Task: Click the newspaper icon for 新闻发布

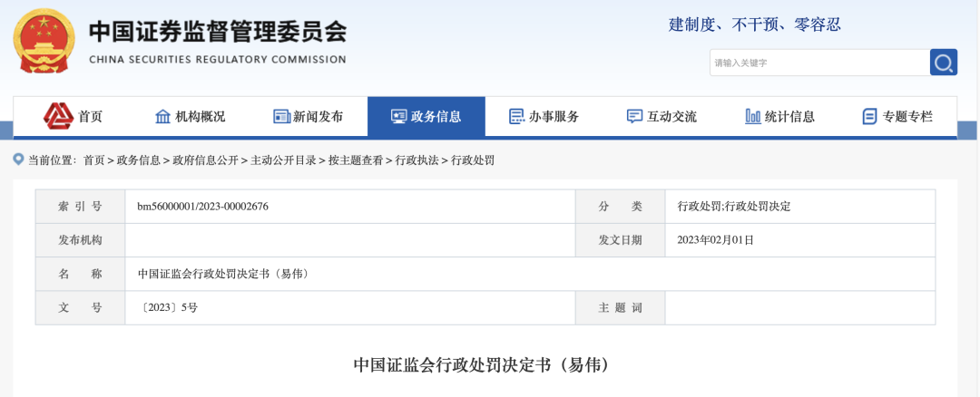Action: pos(281,116)
